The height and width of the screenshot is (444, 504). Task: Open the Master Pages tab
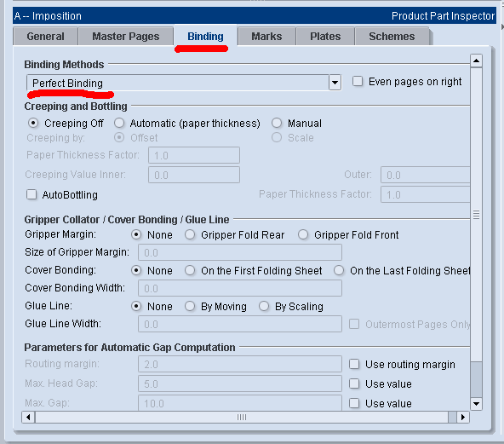coord(126,37)
